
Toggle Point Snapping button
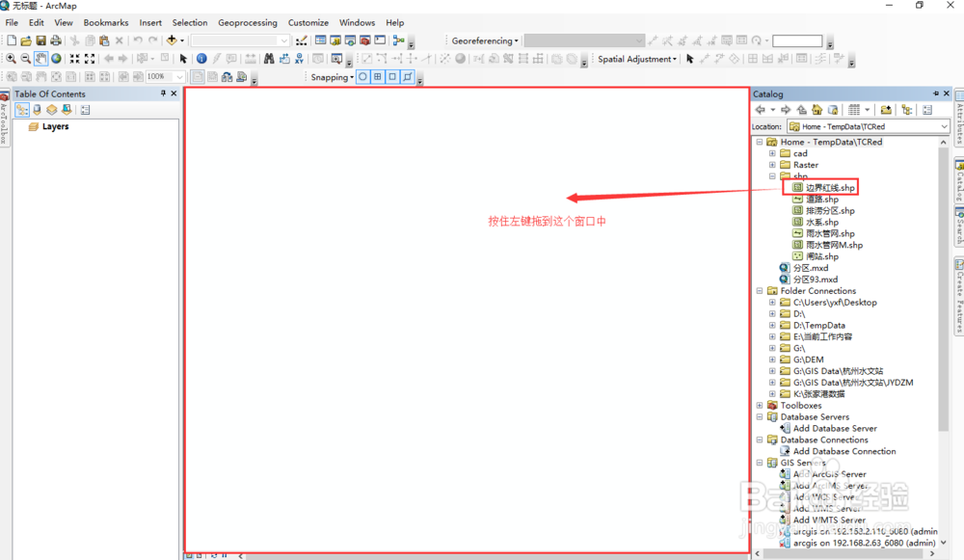[362, 77]
